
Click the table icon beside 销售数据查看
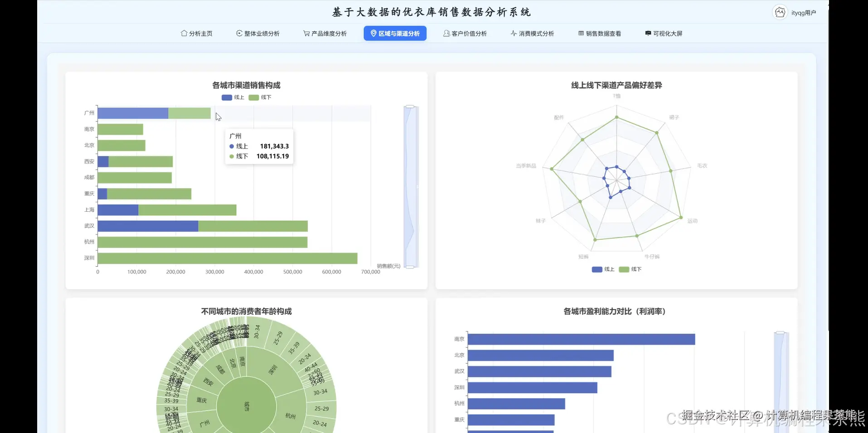pyautogui.click(x=581, y=33)
